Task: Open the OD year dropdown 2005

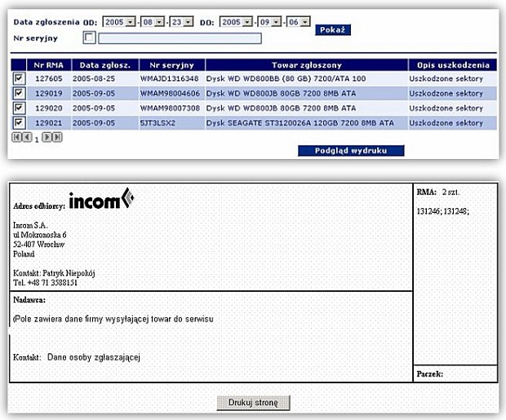Action: pyautogui.click(x=119, y=22)
